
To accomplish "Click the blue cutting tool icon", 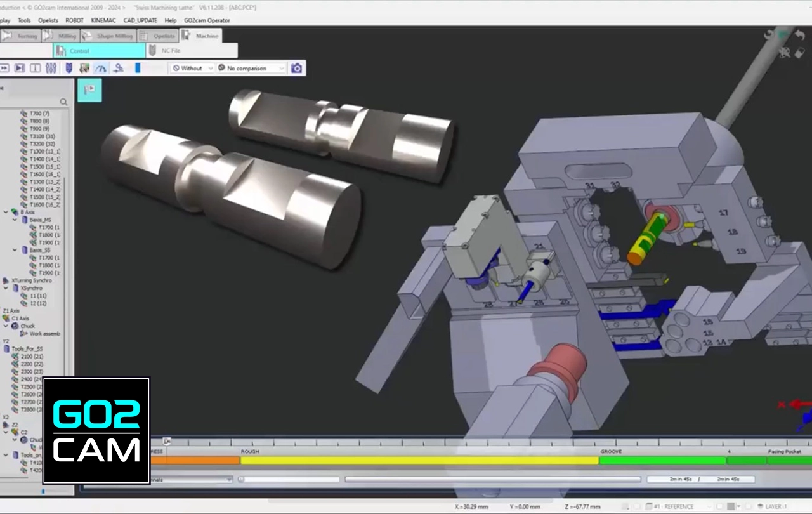I will coord(68,68).
